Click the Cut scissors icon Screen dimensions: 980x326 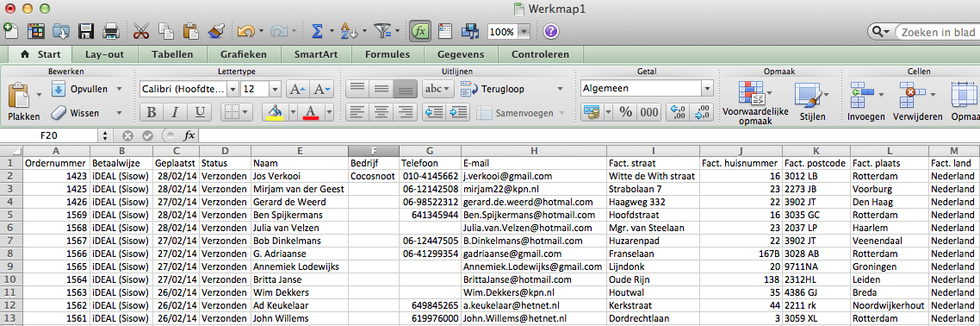point(141,31)
